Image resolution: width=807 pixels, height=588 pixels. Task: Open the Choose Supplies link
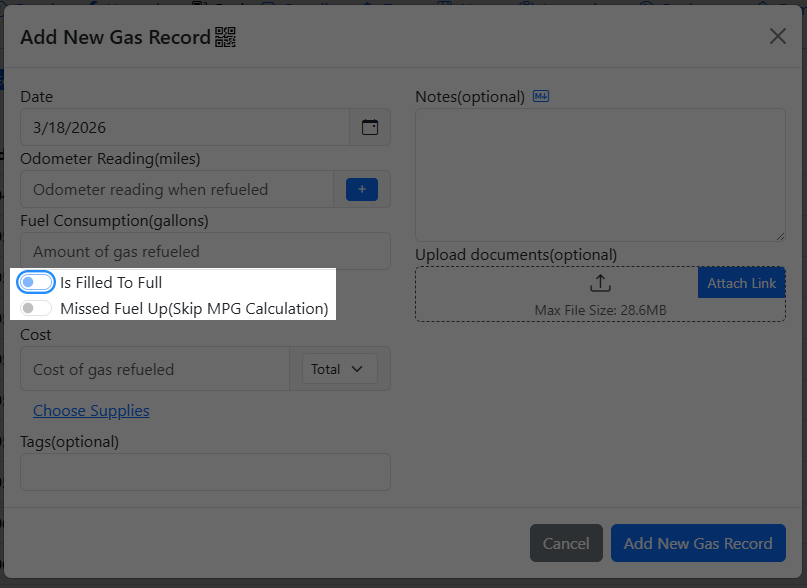[91, 411]
